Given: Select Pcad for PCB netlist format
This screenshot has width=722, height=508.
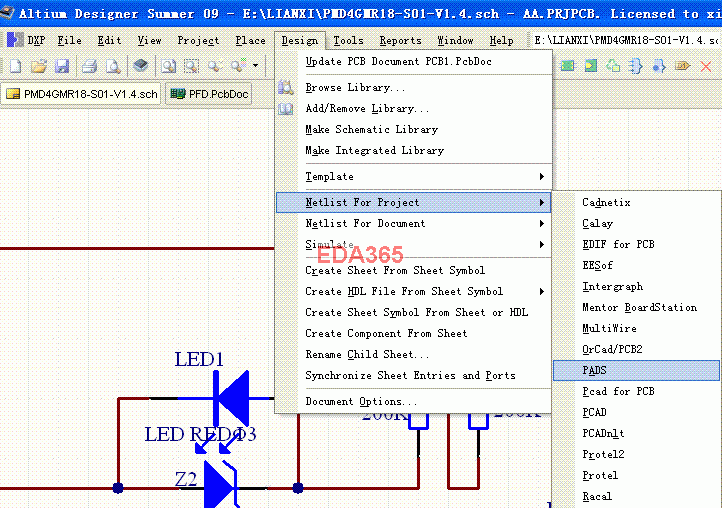Looking at the screenshot, I should coord(636,391).
